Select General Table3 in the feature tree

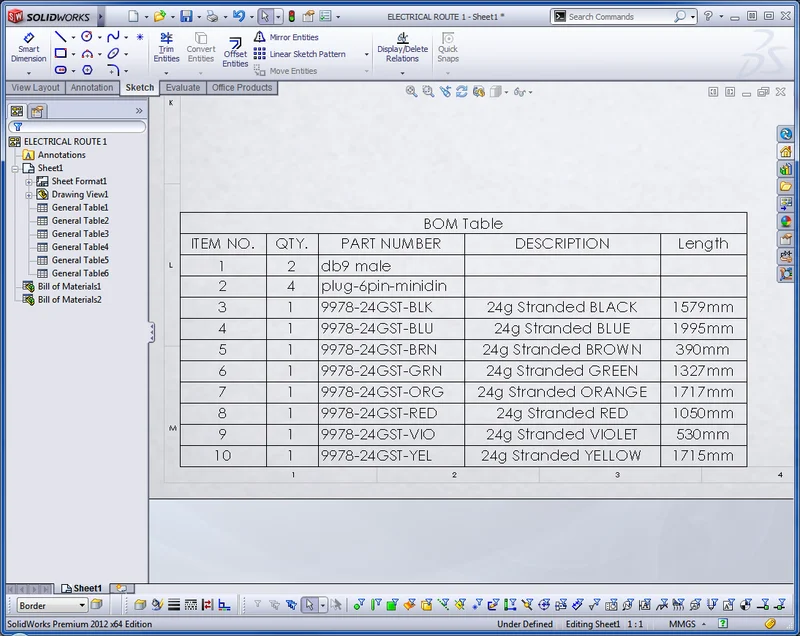click(x=79, y=234)
